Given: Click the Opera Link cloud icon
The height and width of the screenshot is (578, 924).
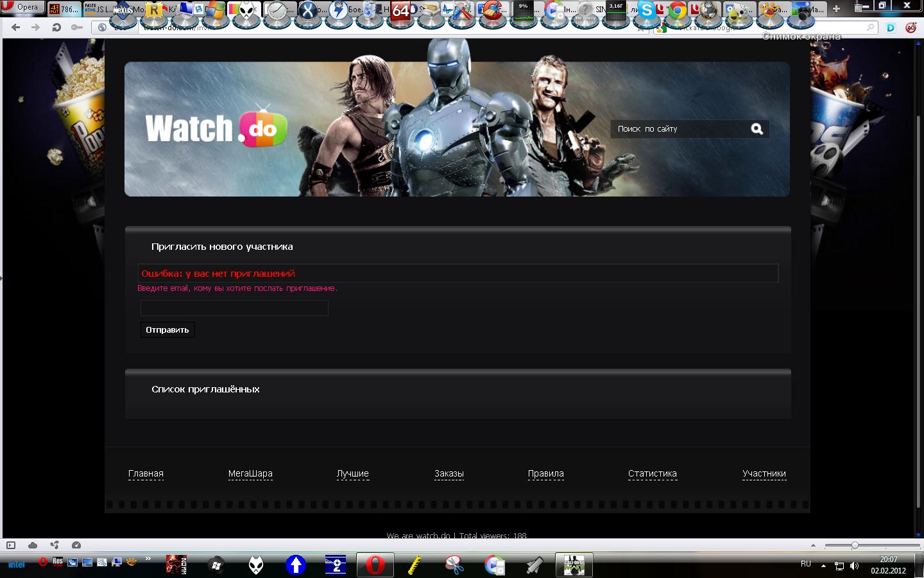Looking at the screenshot, I should coord(33,545).
